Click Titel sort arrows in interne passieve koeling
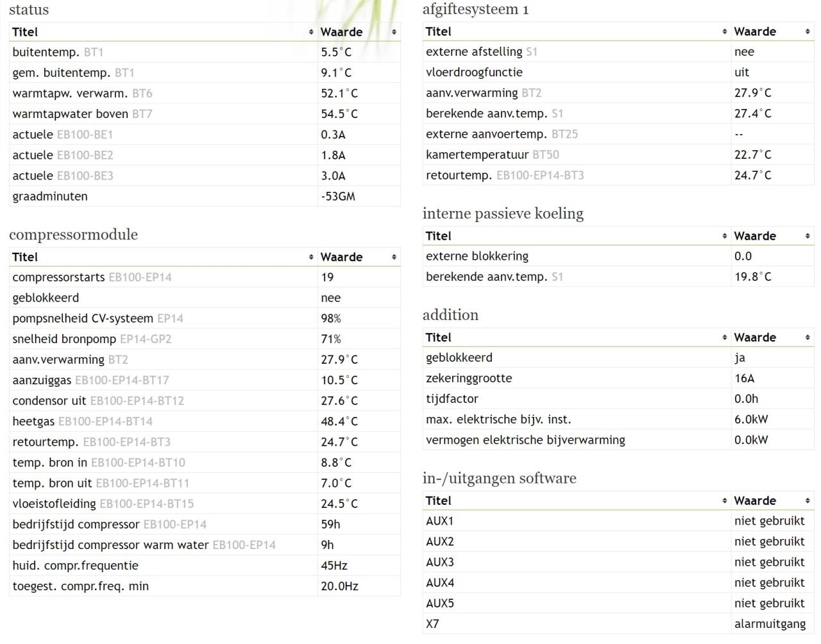The height and width of the screenshot is (644, 821). pyautogui.click(x=724, y=236)
